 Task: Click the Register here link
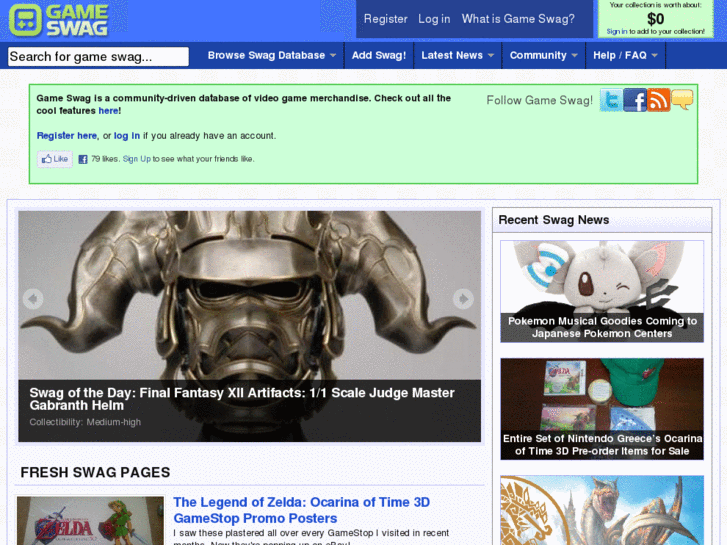(x=67, y=136)
